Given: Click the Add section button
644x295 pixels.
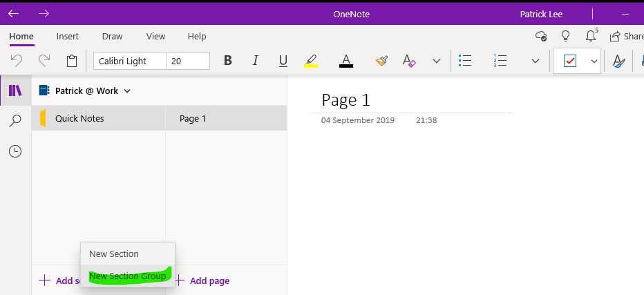Looking at the screenshot, I should pos(59,280).
